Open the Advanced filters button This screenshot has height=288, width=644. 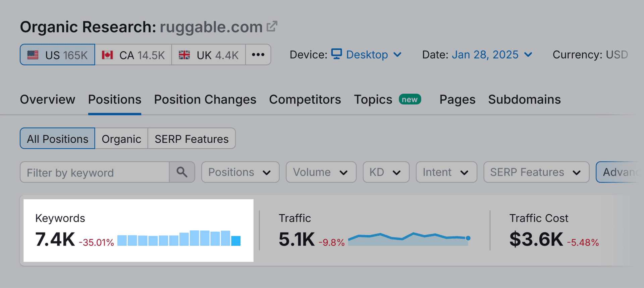(x=620, y=172)
